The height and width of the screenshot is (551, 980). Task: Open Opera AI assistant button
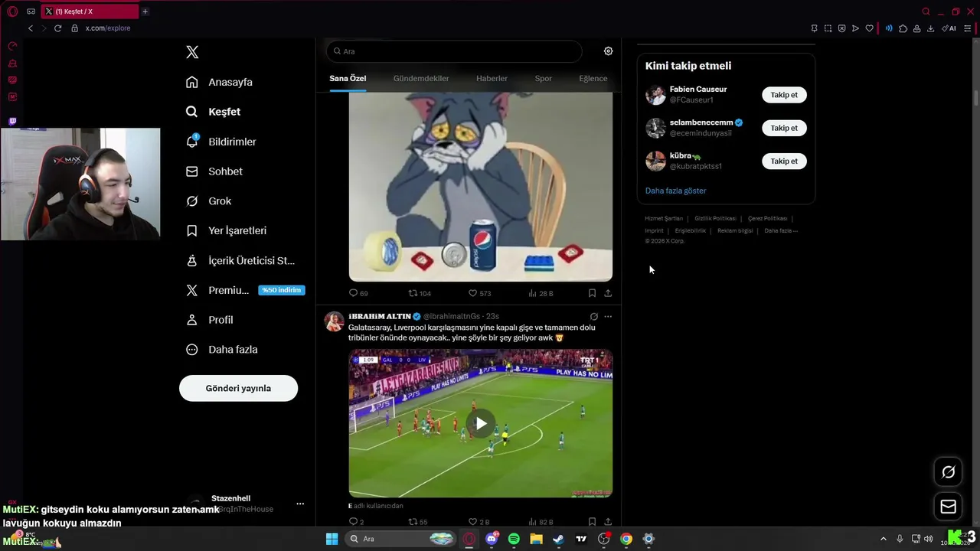point(949,28)
